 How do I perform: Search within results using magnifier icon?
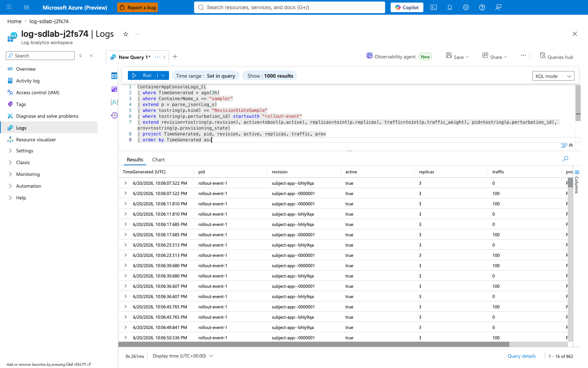tap(565, 159)
